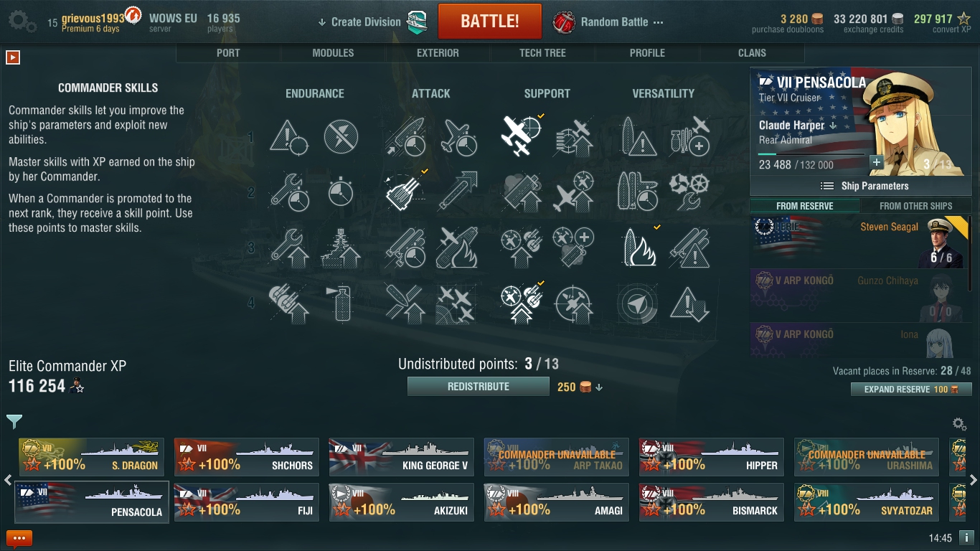Click the aircraft skill icon under Support row one
Screen dimensions: 980x551
[520, 136]
